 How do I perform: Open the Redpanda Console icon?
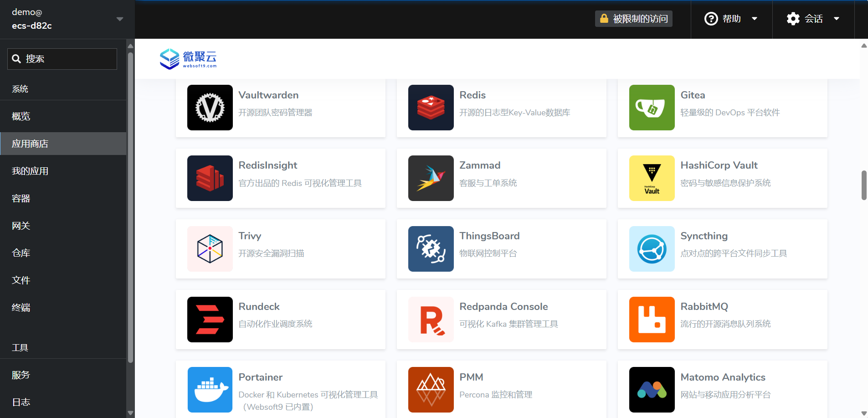point(431,320)
